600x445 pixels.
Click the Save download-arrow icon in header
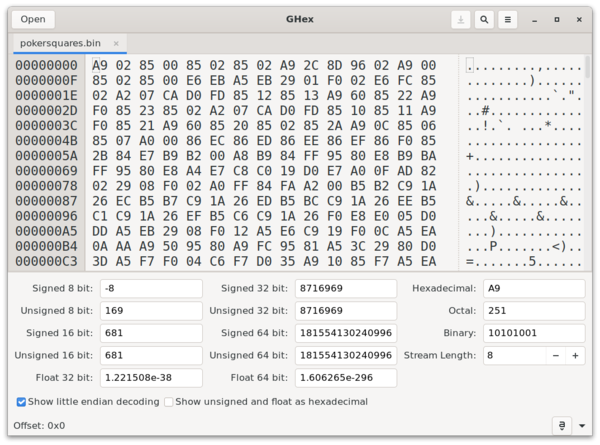(x=460, y=19)
